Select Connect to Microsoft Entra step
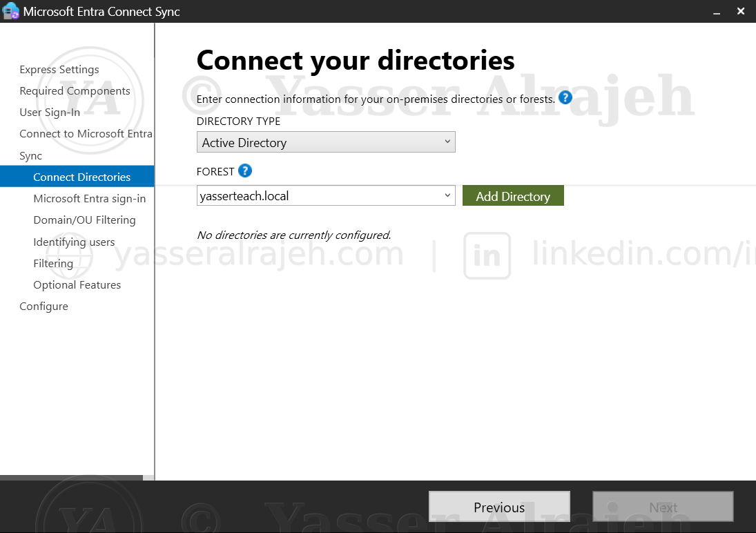Viewport: 756px width, 533px height. pyautogui.click(x=86, y=134)
